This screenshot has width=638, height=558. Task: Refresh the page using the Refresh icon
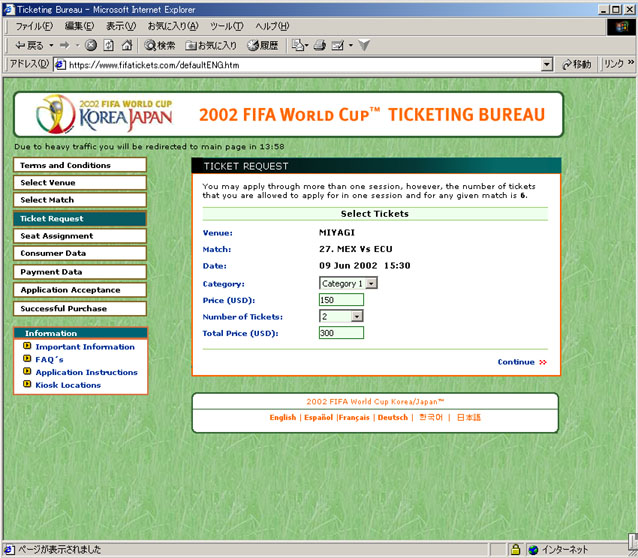tap(109, 45)
